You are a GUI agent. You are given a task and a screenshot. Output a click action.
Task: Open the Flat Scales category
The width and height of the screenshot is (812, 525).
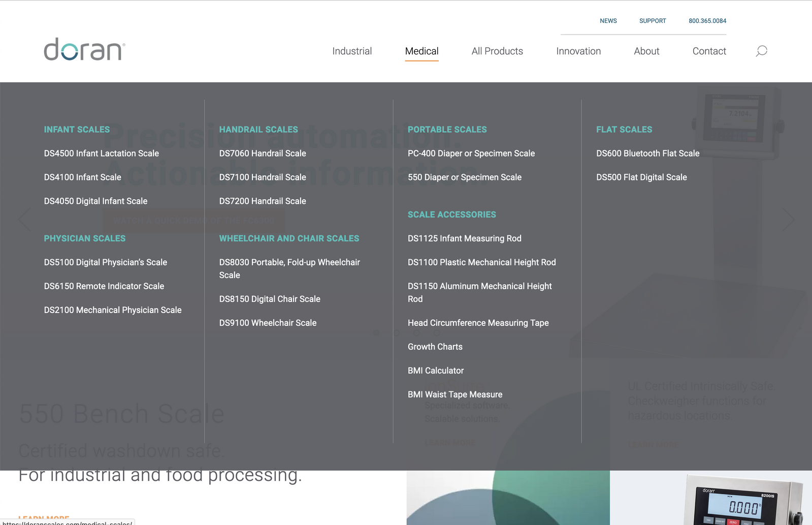pyautogui.click(x=624, y=130)
